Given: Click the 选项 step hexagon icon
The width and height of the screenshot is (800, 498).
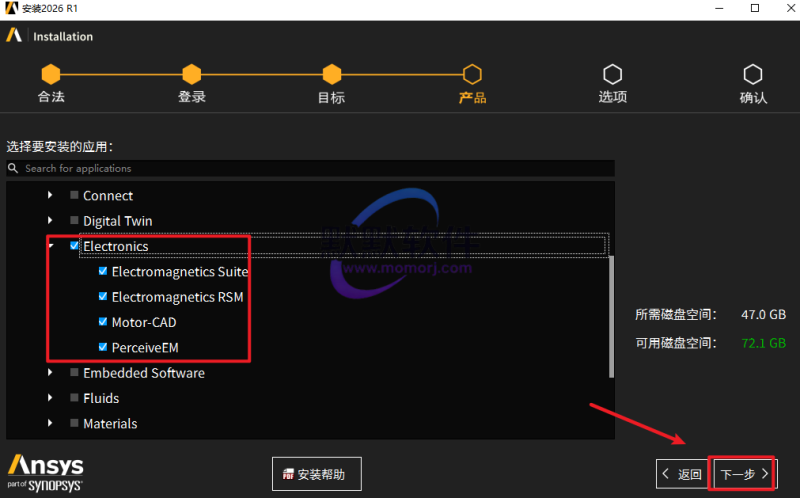Looking at the screenshot, I should tap(612, 75).
